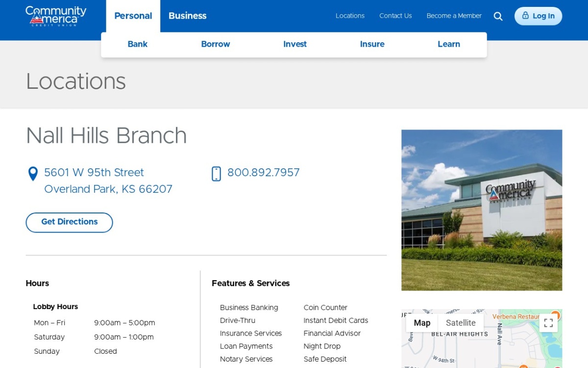Select the Business tab
588x368 pixels.
(x=187, y=16)
